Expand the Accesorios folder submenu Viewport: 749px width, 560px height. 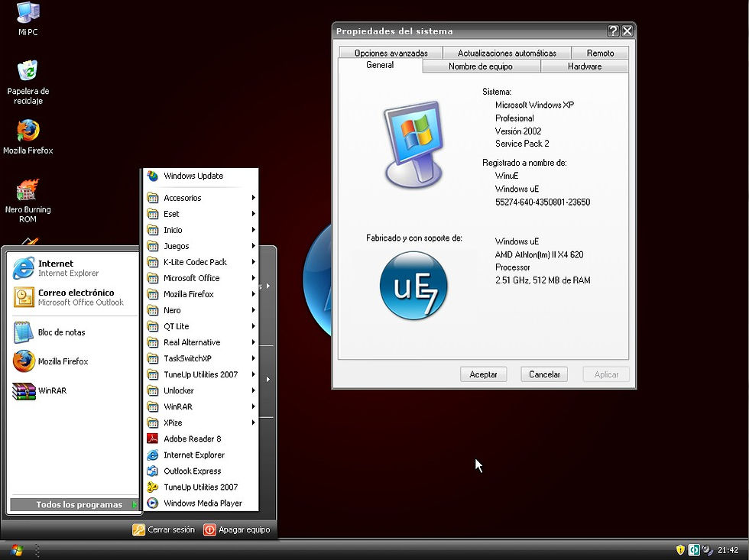(200, 198)
